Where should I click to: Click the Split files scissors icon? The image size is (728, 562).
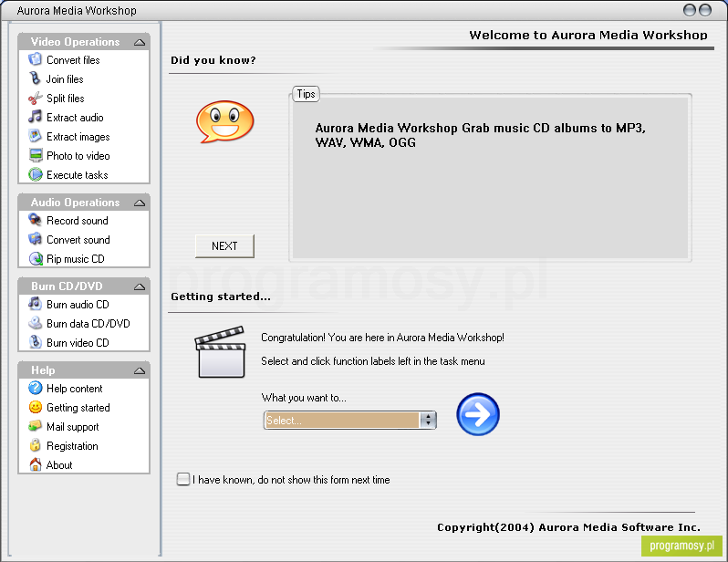[36, 98]
